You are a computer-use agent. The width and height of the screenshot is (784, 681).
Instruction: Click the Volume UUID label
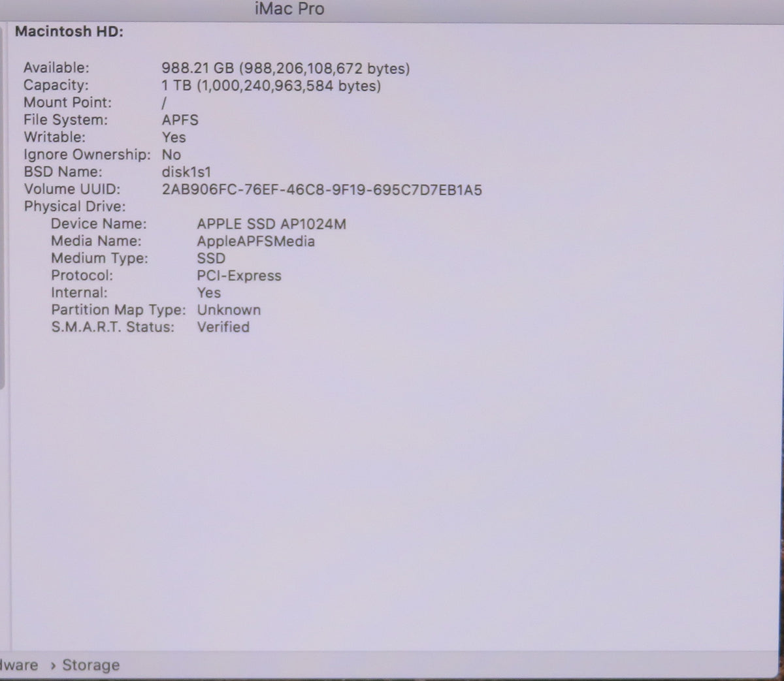[72, 189]
